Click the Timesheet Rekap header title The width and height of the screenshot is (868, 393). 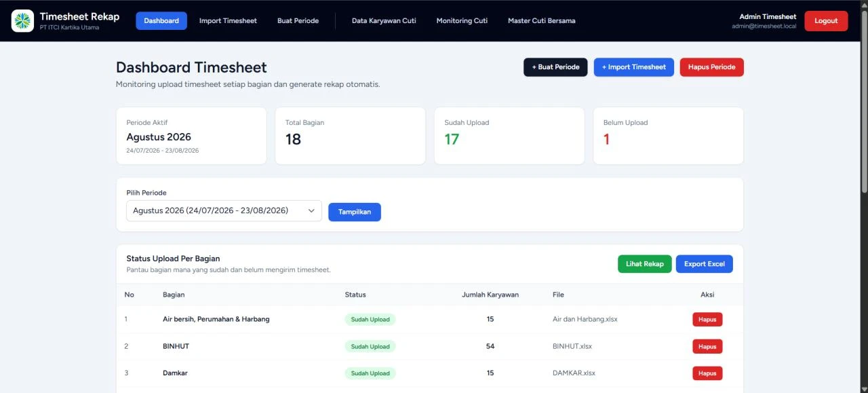tap(79, 16)
